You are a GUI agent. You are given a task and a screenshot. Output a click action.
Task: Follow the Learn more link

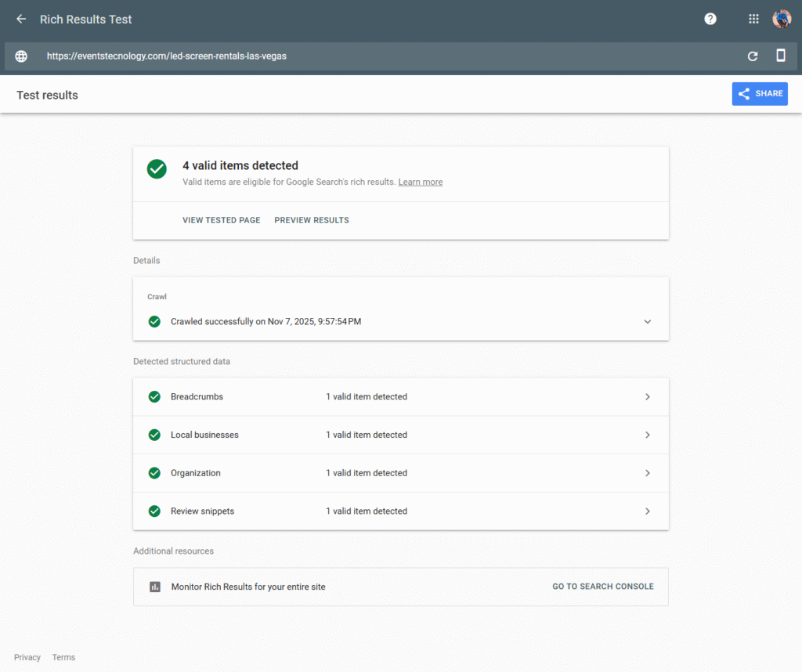pyautogui.click(x=421, y=182)
